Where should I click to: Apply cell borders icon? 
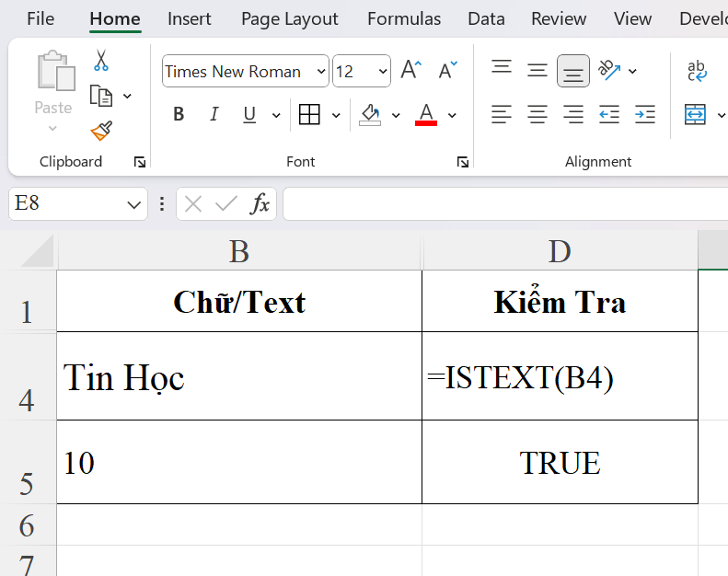[309, 114]
